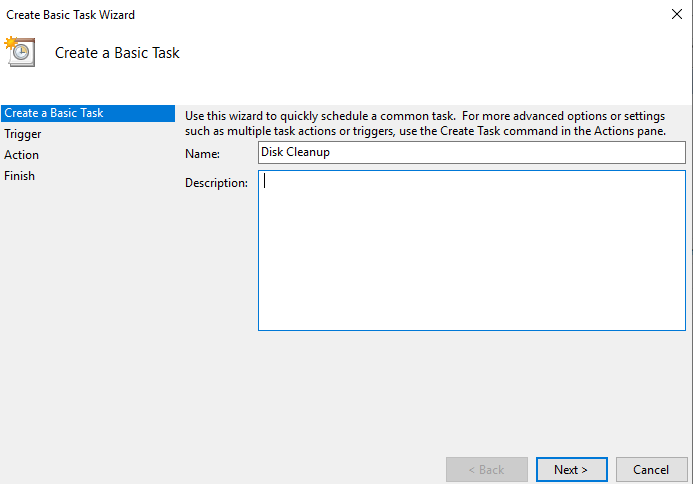Click the Name field containing Disk Cleanup
The width and height of the screenshot is (693, 484).
(x=472, y=152)
